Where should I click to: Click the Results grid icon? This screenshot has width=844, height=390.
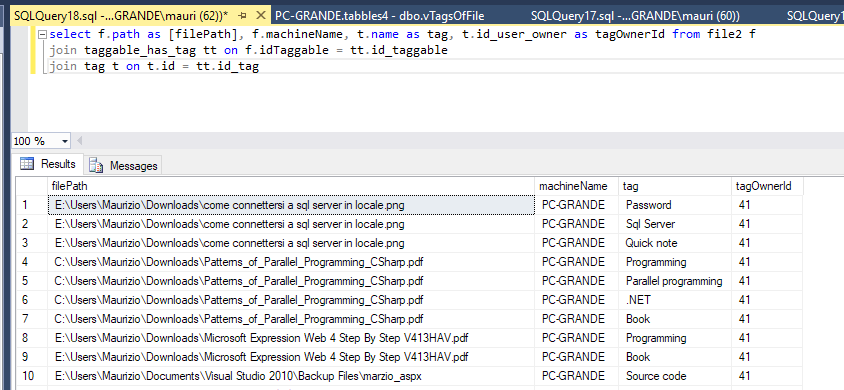click(27, 164)
